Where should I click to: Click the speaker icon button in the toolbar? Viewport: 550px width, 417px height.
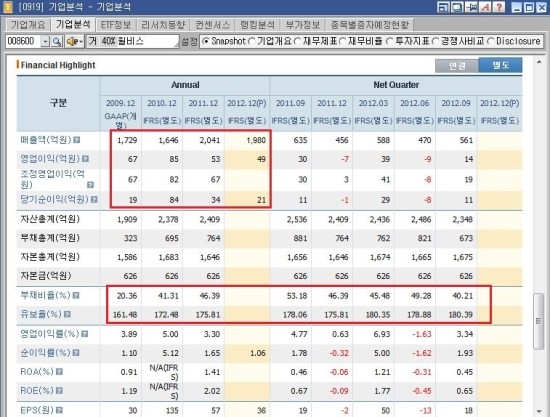point(72,41)
